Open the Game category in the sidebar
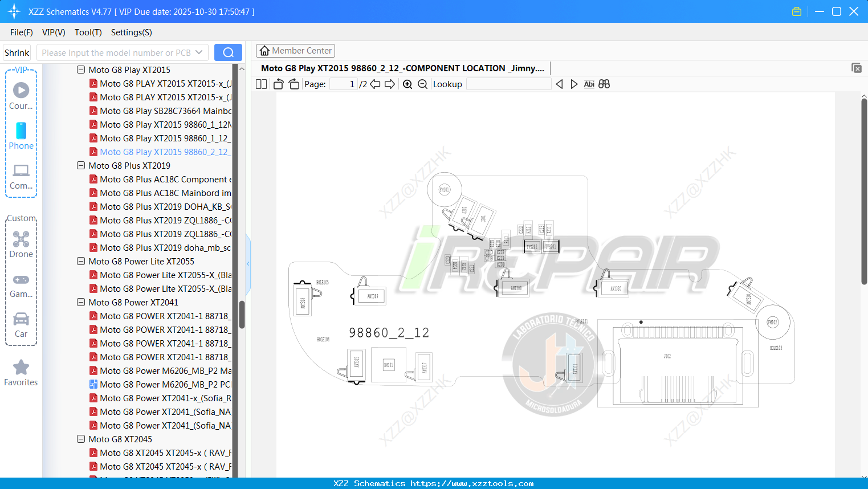This screenshot has width=868, height=489. click(21, 284)
